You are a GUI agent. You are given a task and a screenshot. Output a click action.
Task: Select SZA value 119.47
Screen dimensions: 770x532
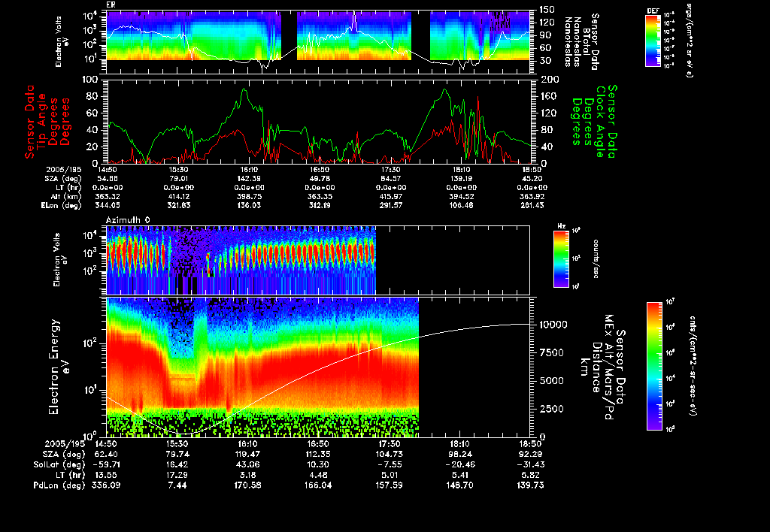[247, 454]
